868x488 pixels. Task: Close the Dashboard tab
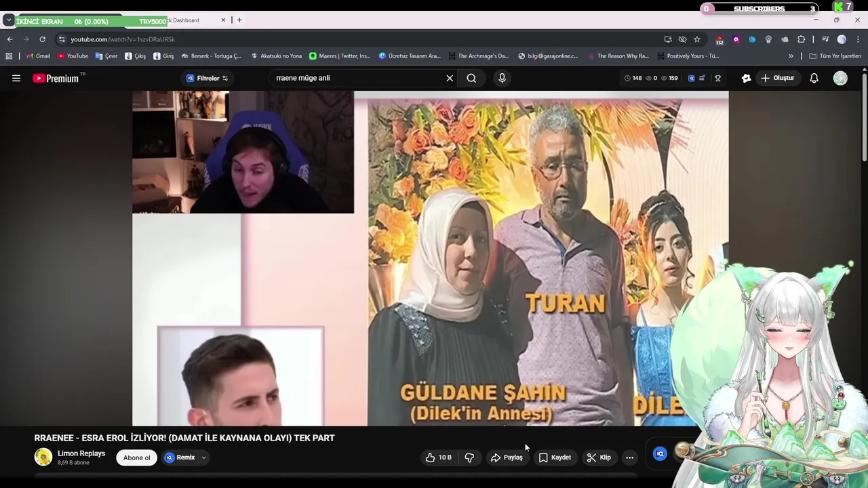(223, 20)
